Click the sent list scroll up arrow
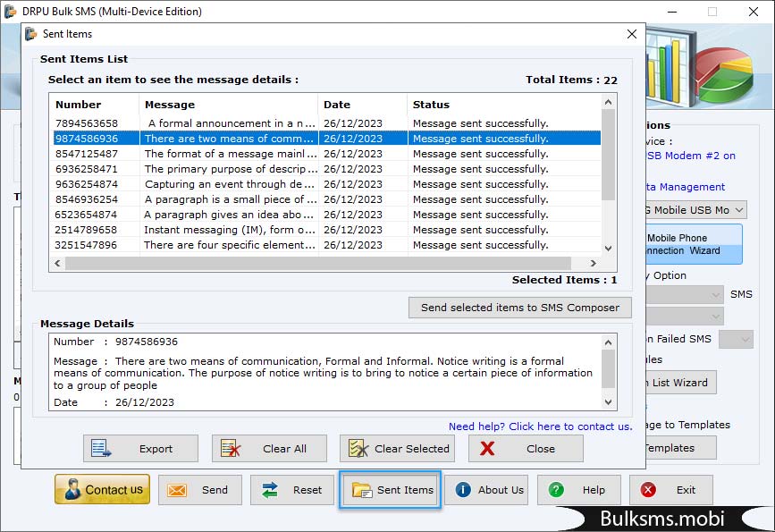775x532 pixels. [609, 102]
